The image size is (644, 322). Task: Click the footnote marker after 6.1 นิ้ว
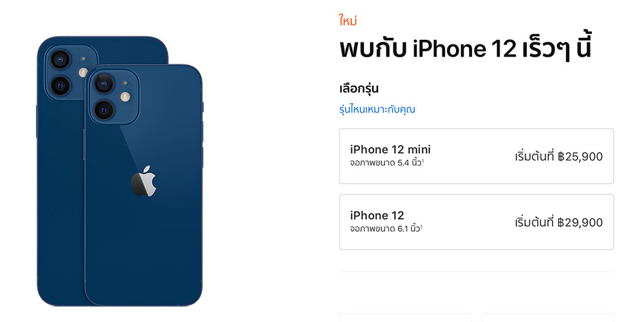(422, 227)
